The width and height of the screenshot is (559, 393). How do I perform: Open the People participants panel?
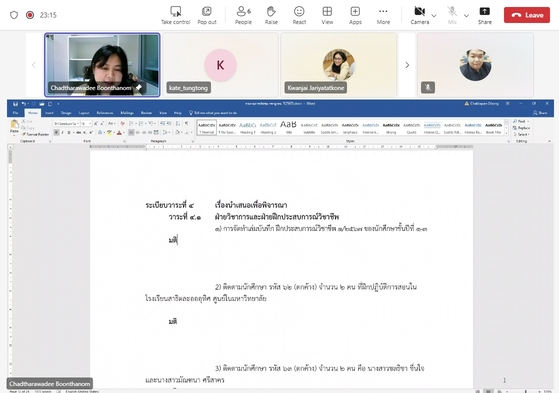[243, 15]
